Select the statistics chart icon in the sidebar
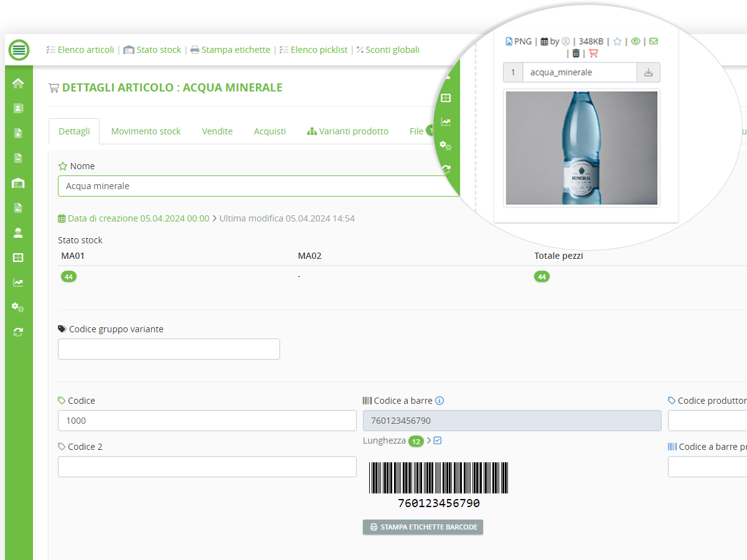747x560 pixels. 18,282
